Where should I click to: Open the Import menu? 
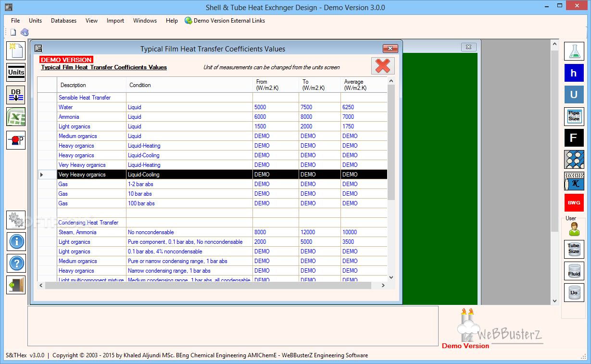(115, 21)
